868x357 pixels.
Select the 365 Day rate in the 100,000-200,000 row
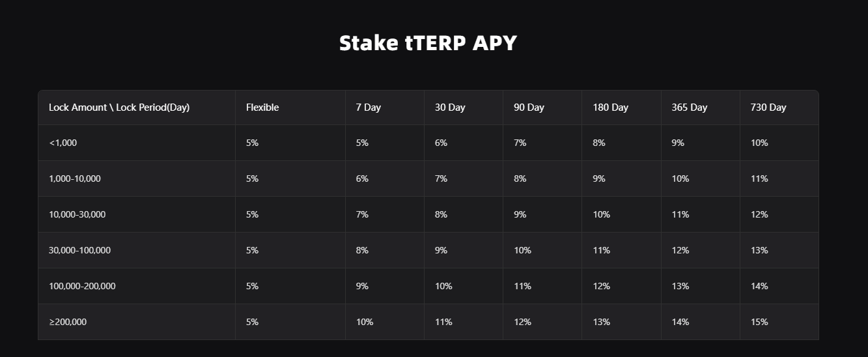680,286
